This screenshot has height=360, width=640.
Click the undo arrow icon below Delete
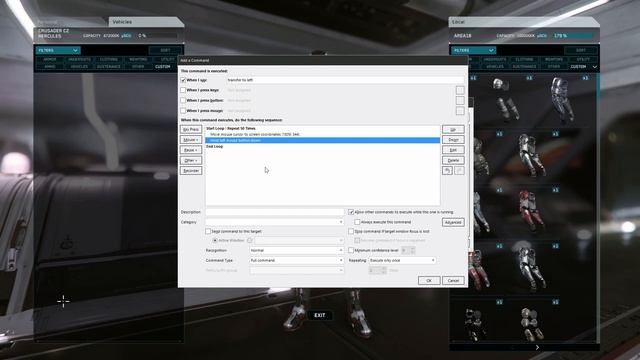tap(447, 171)
